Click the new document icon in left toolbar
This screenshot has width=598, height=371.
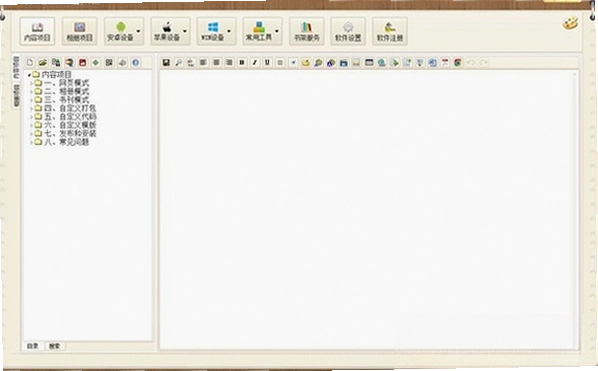(30, 63)
